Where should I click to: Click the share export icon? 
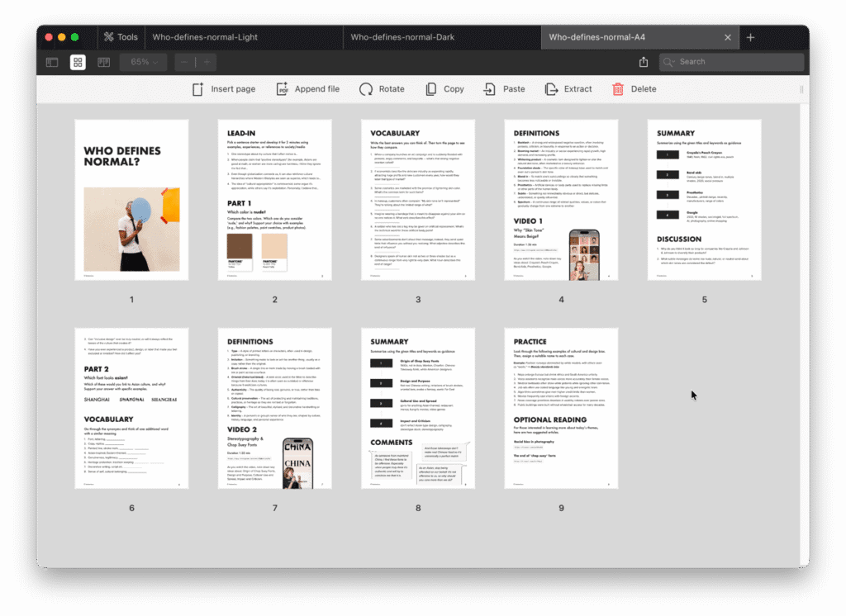tap(644, 62)
